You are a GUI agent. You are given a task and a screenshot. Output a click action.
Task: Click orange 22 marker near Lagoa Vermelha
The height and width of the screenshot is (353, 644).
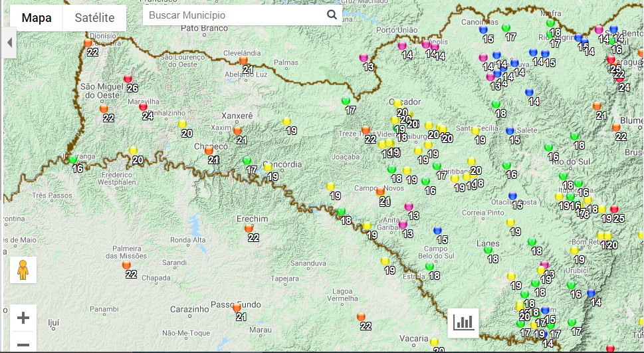(361, 317)
